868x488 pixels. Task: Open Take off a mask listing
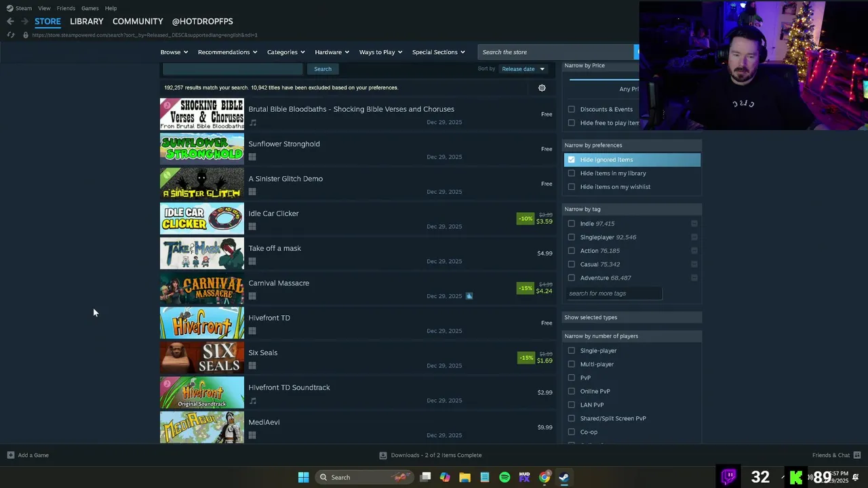358,253
